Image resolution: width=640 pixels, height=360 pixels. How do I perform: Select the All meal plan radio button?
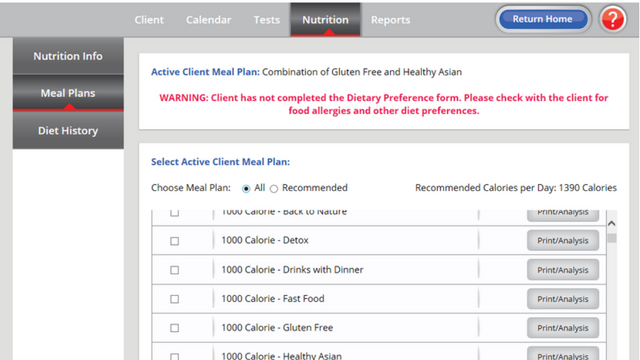click(246, 189)
